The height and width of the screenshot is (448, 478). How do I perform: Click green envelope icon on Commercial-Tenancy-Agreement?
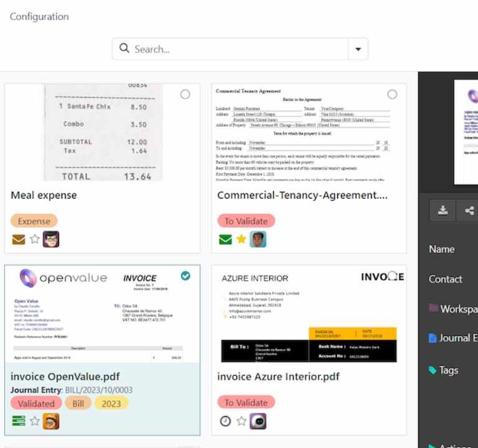225,239
